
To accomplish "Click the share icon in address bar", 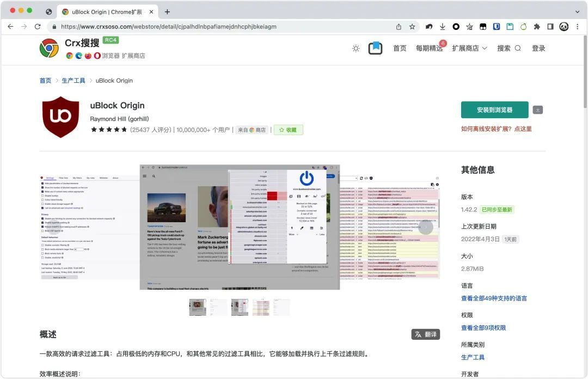I will click(x=399, y=27).
